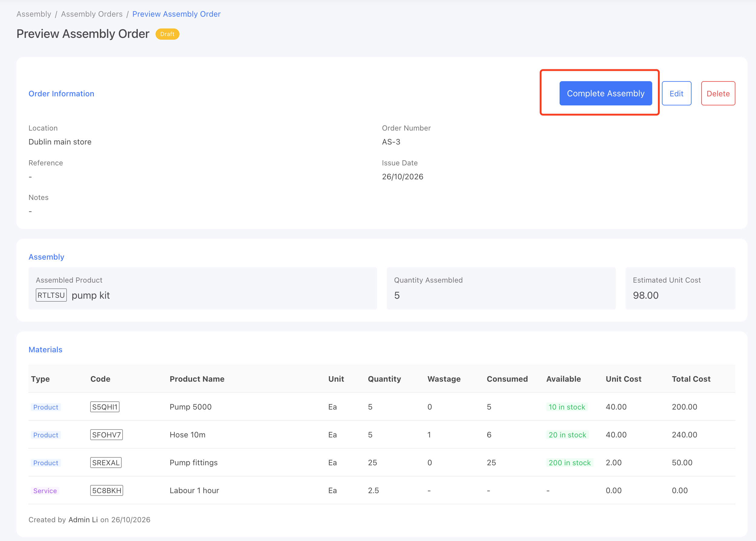Image resolution: width=756 pixels, height=541 pixels.
Task: Click Labour 1 hour row name
Action: point(194,490)
